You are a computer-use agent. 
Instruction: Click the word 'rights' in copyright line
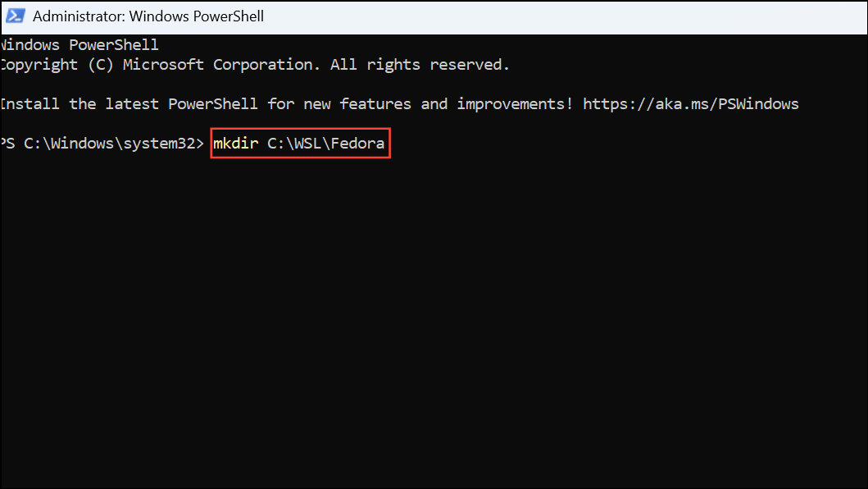(x=393, y=65)
